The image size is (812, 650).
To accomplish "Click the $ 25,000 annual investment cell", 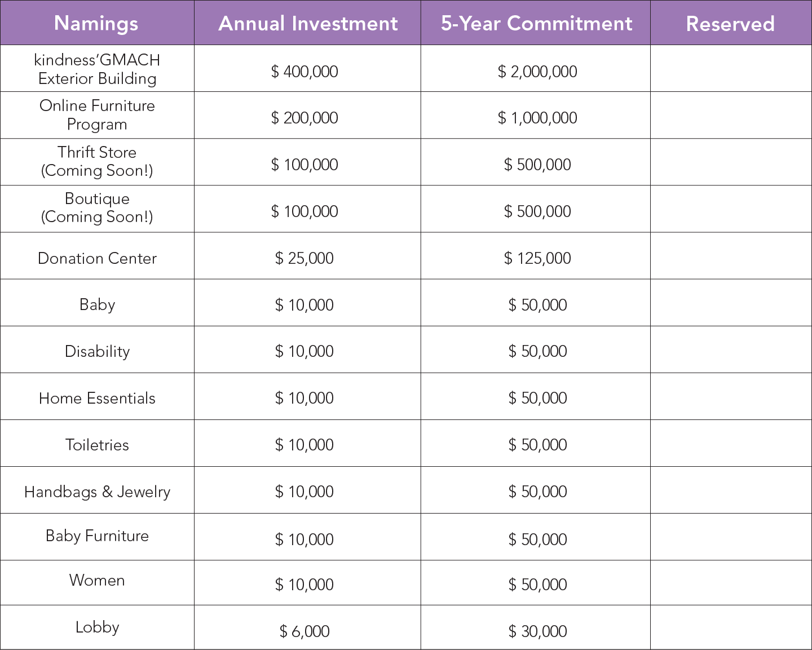I will click(x=304, y=258).
